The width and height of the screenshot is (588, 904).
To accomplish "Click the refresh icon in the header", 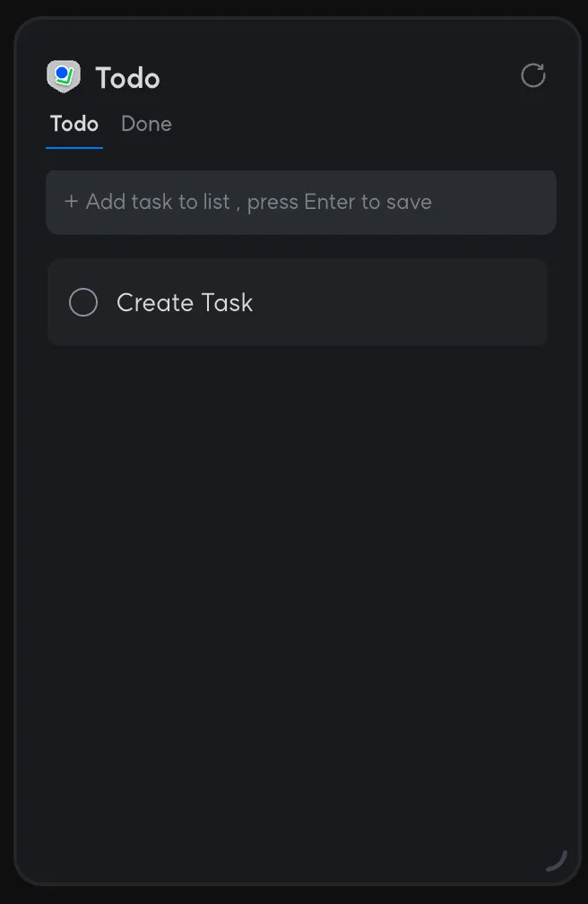I will click(x=533, y=76).
